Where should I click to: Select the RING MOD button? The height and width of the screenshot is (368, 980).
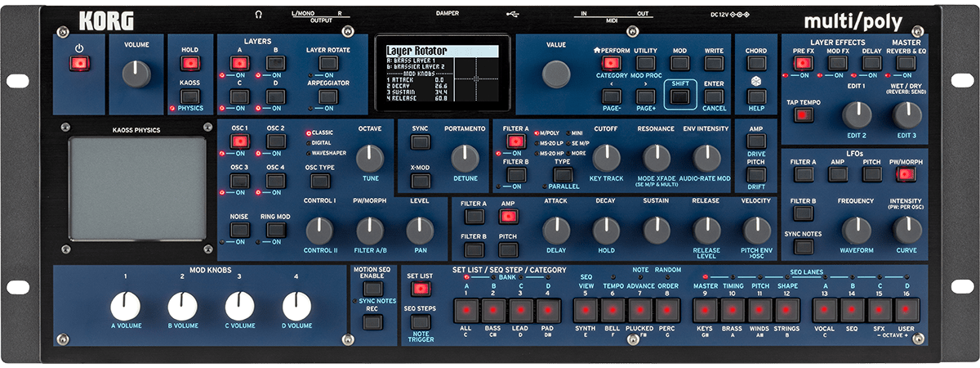275,229
